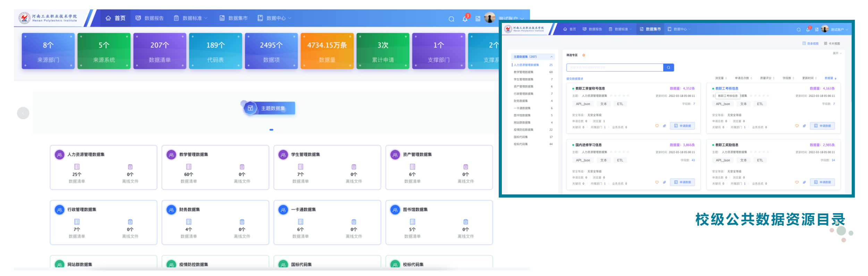The height and width of the screenshot is (276, 868).
Task: Click the user avatar in the homepage header
Action: [x=490, y=18]
